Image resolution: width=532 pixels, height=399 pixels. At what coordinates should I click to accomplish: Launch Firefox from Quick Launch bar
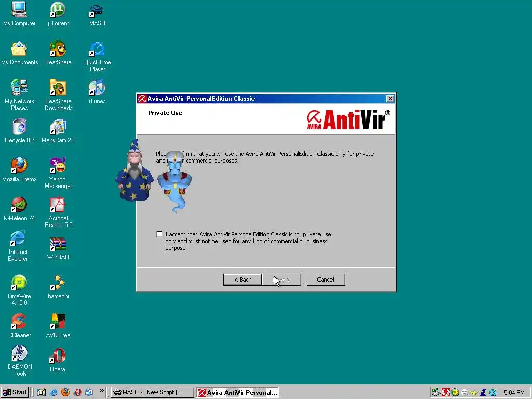[x=65, y=392]
